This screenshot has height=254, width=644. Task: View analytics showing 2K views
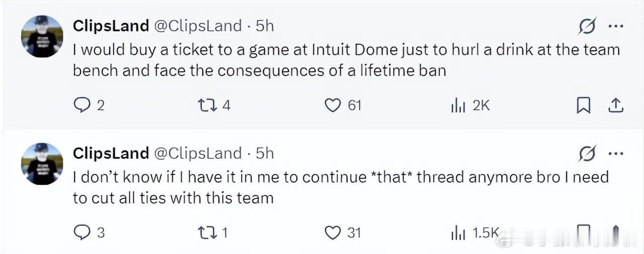(457, 105)
